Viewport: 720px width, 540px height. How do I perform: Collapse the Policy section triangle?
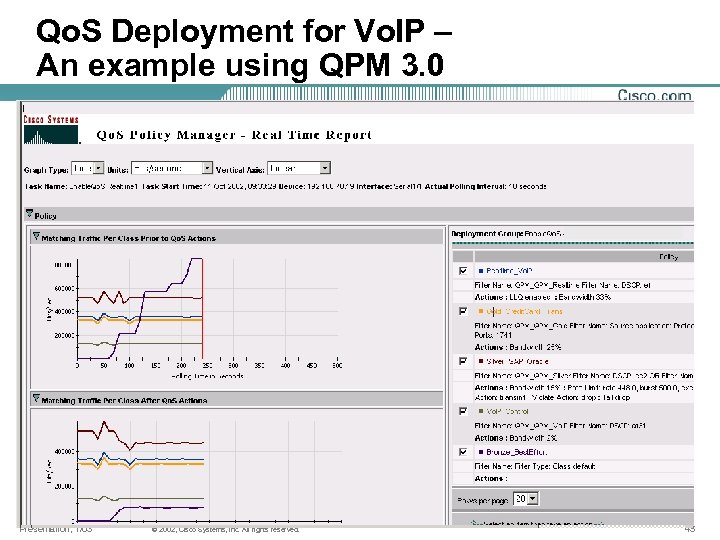[29, 214]
